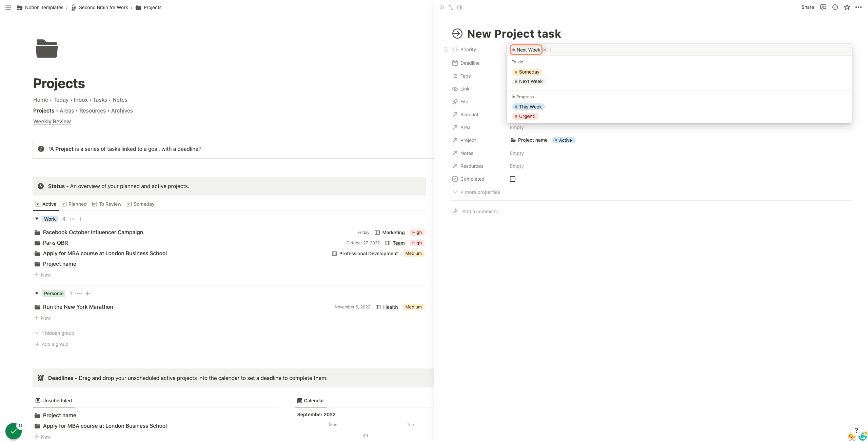Navigate to Archives link
Image resolution: width=868 pixels, height=442 pixels.
(x=122, y=110)
